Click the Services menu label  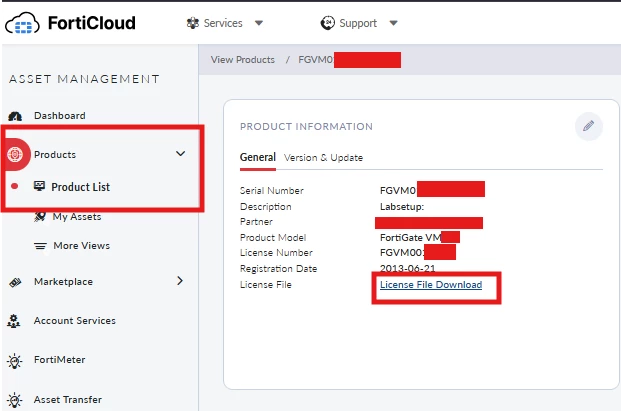[x=223, y=23]
